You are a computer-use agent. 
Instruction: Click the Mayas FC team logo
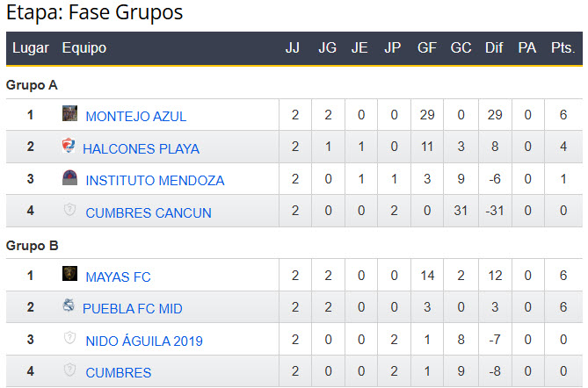pyautogui.click(x=69, y=275)
